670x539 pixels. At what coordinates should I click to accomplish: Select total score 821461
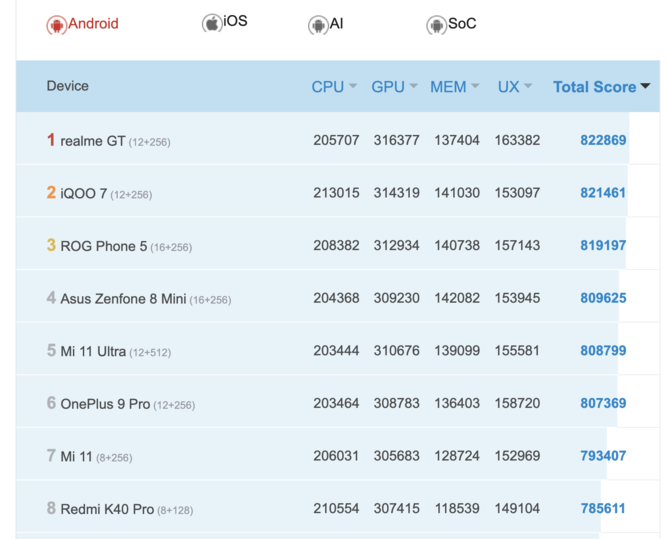click(602, 193)
